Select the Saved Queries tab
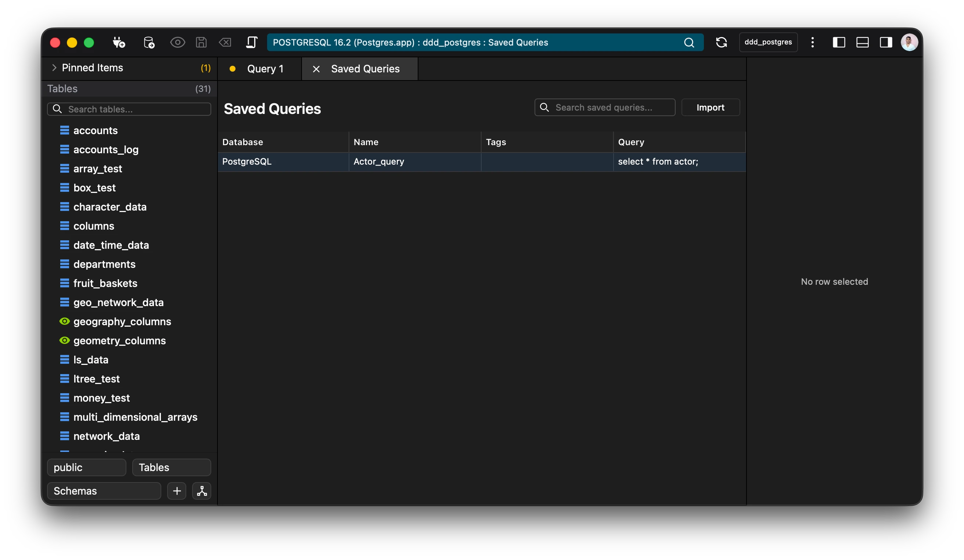Screen dimensions: 964x560 tap(365, 68)
